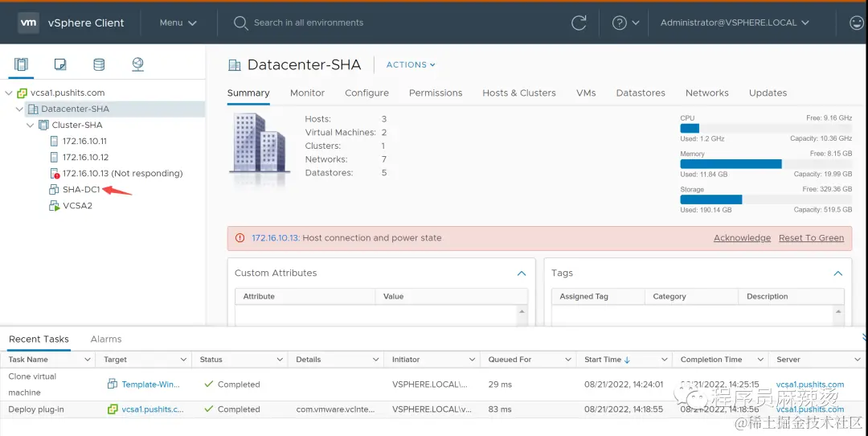This screenshot has height=436, width=868.
Task: Click the CPU usage bar
Action: click(766, 128)
